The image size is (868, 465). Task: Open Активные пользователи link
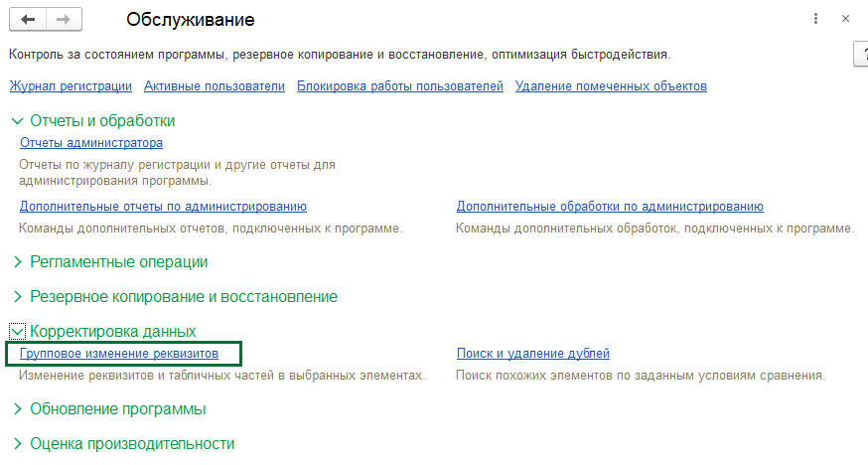215,86
